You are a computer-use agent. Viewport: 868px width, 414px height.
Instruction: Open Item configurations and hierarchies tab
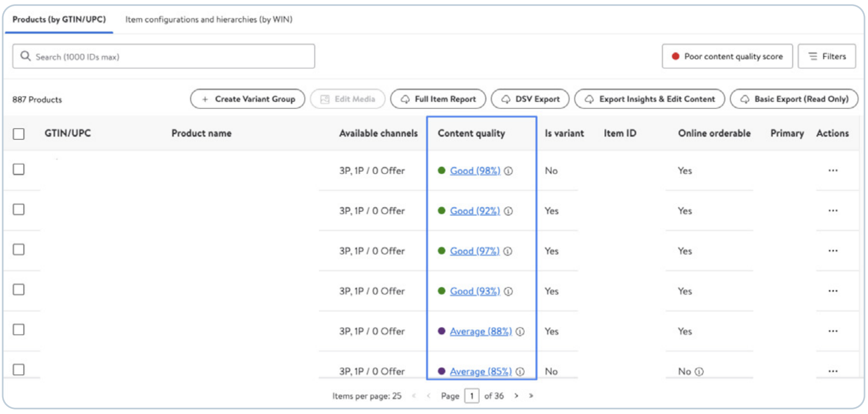coord(209,20)
